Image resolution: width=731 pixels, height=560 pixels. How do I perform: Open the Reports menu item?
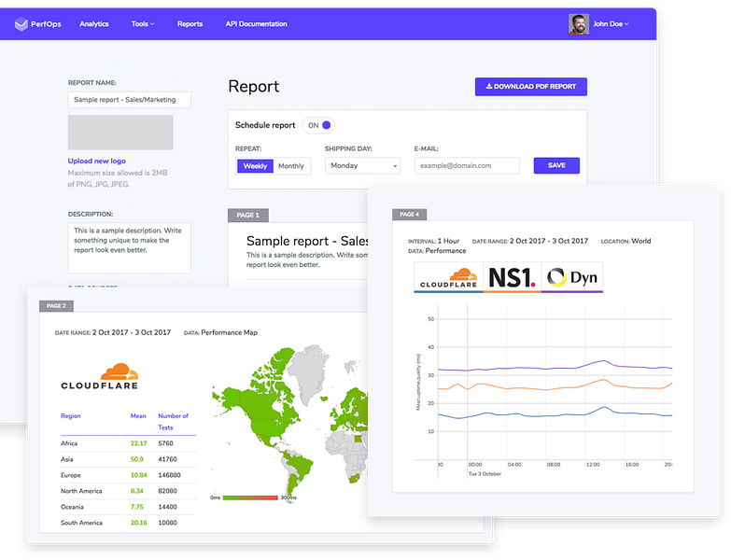[190, 23]
